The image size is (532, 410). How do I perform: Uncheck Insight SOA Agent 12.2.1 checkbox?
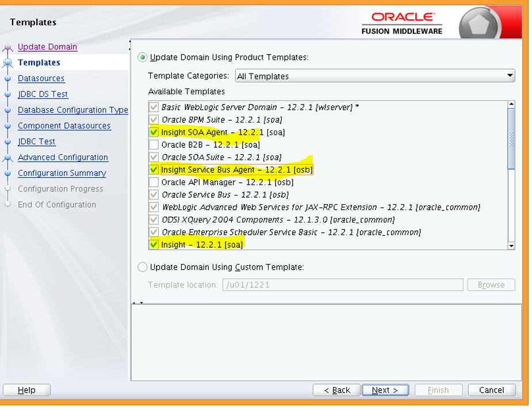coord(154,132)
